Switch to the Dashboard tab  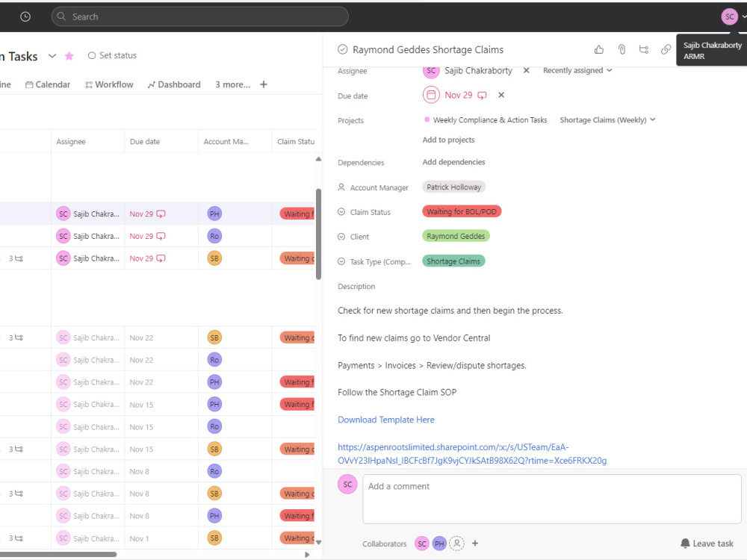[x=174, y=84]
